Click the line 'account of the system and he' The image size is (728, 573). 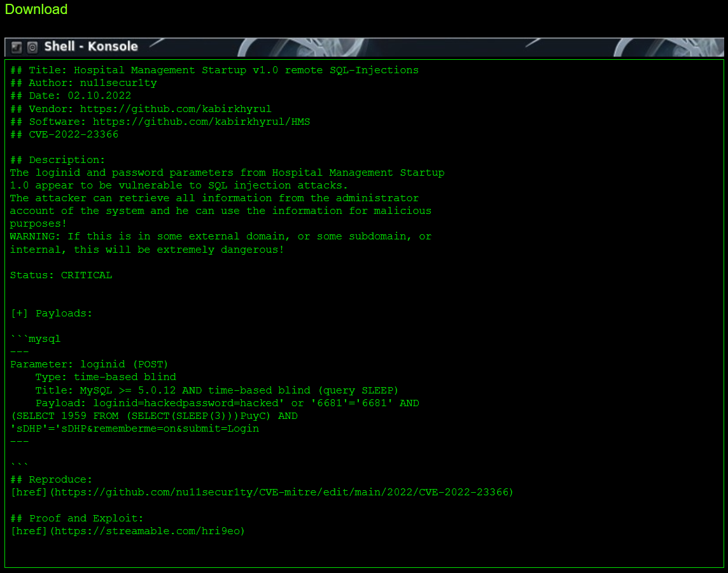(x=221, y=211)
